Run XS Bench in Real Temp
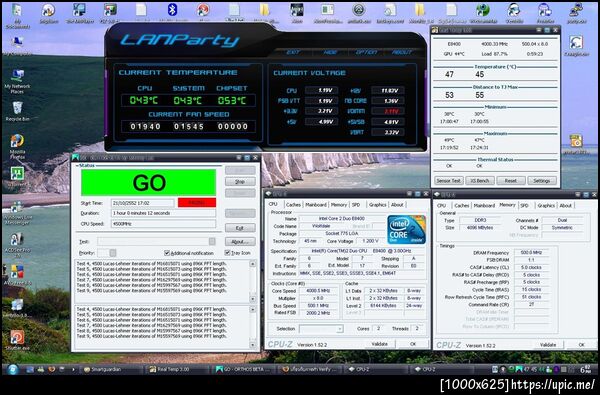This screenshot has width=600, height=395. (x=480, y=181)
